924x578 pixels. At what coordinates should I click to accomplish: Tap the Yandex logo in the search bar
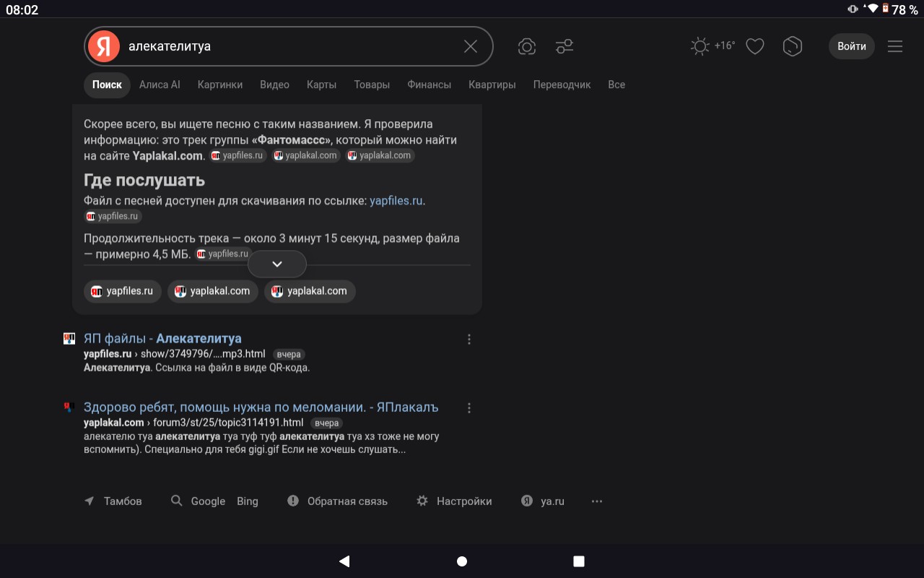click(x=104, y=46)
